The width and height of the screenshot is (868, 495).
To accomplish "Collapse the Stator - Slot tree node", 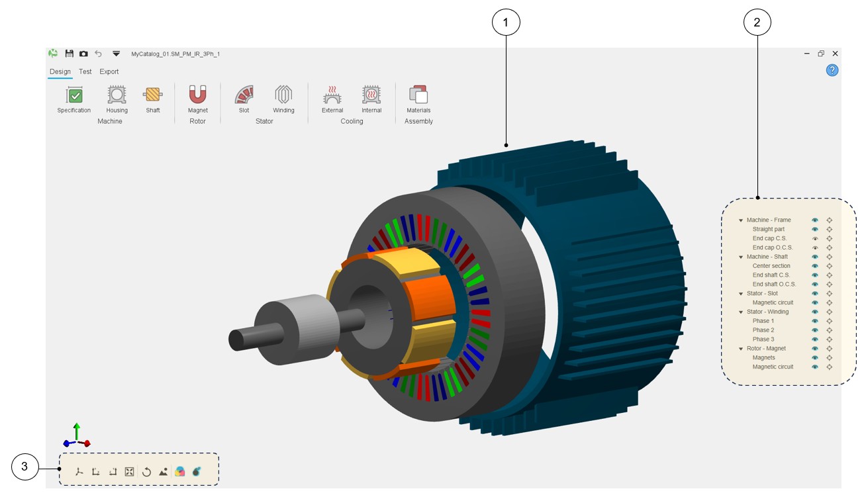I will point(741,294).
